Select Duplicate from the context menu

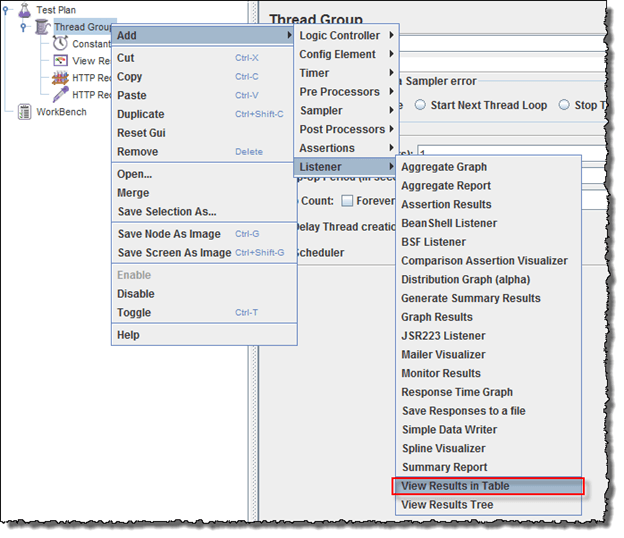[140, 114]
